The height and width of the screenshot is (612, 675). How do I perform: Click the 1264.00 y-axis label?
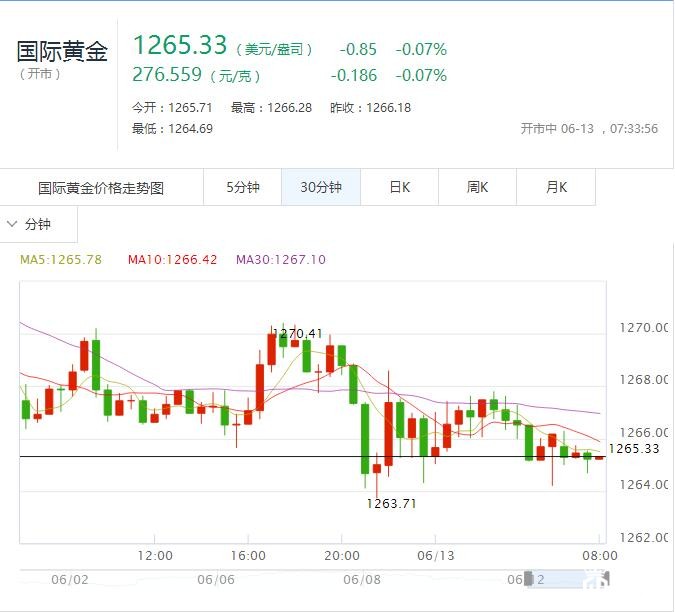644,485
